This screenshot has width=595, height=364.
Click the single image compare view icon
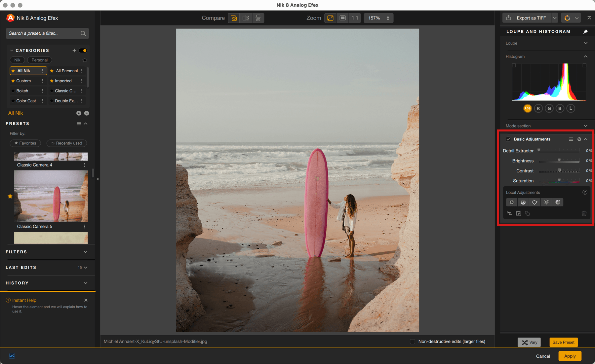pos(234,18)
